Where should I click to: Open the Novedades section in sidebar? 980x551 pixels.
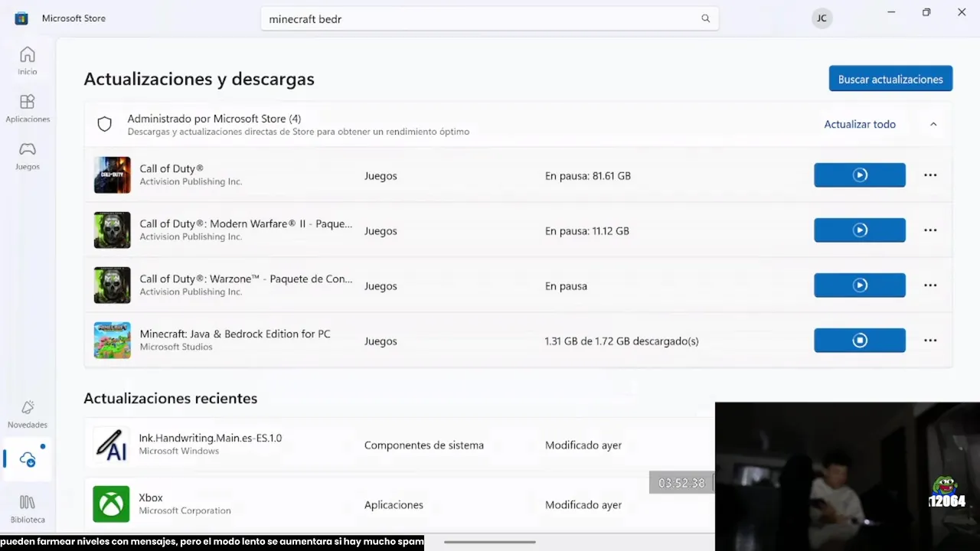(28, 413)
